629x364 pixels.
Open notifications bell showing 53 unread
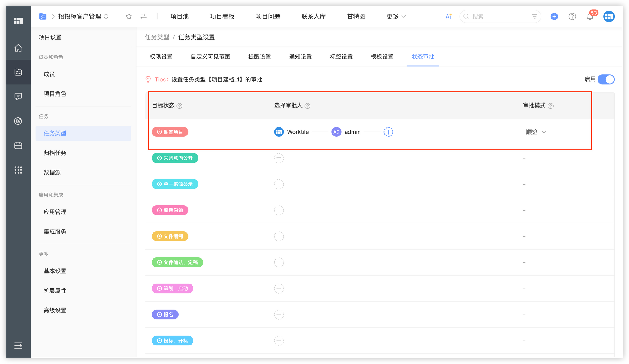pyautogui.click(x=590, y=17)
